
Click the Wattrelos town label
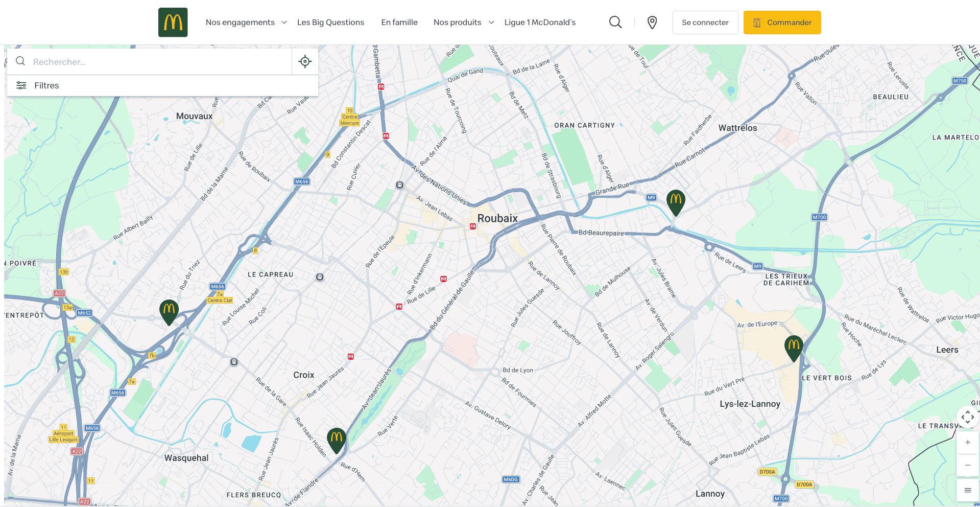(x=737, y=128)
